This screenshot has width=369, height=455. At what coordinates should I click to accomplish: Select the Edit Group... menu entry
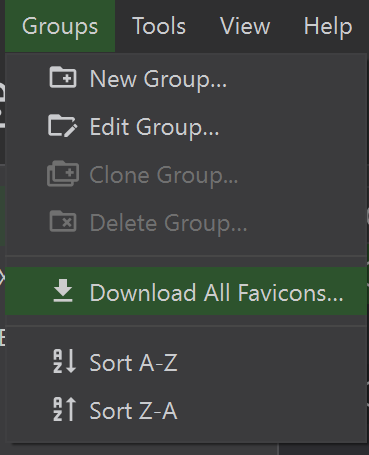[x=186, y=127]
